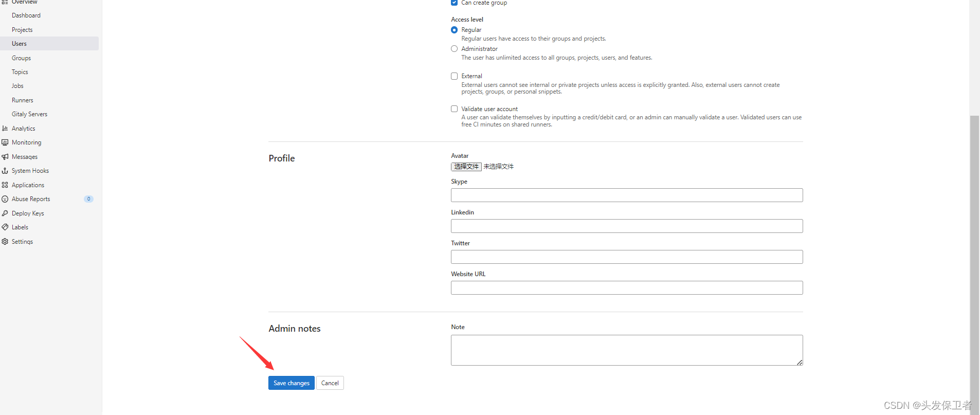Viewport: 980px width, 415px height.
Task: Go to Monitoring section
Action: click(49, 142)
